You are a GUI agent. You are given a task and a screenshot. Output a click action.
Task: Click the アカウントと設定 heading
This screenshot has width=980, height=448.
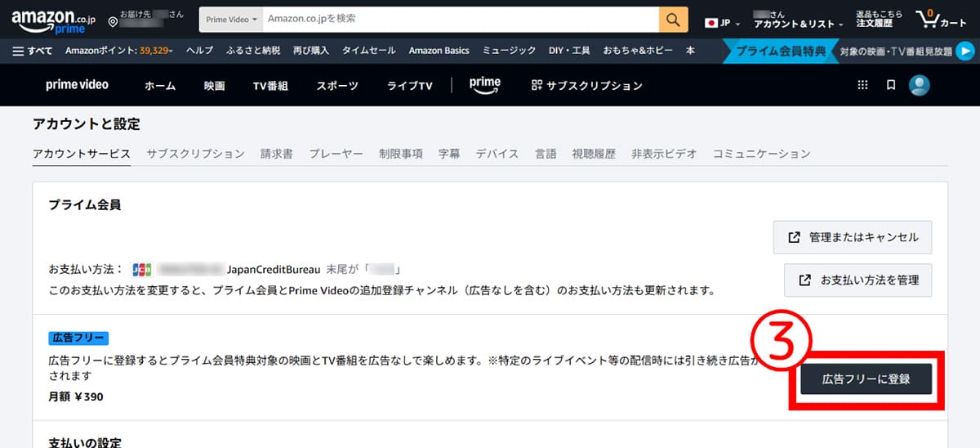click(x=86, y=124)
